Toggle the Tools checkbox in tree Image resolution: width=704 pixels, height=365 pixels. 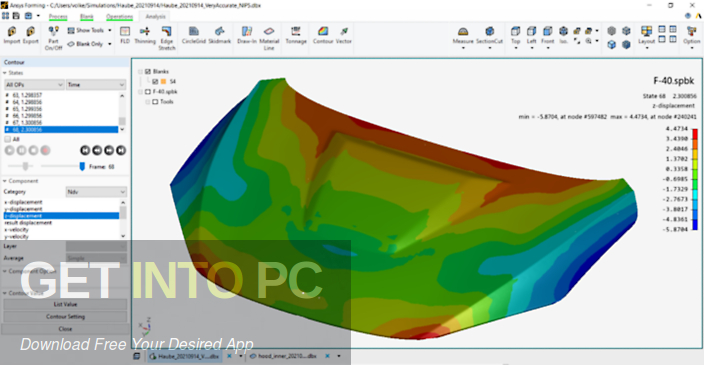pyautogui.click(x=155, y=101)
